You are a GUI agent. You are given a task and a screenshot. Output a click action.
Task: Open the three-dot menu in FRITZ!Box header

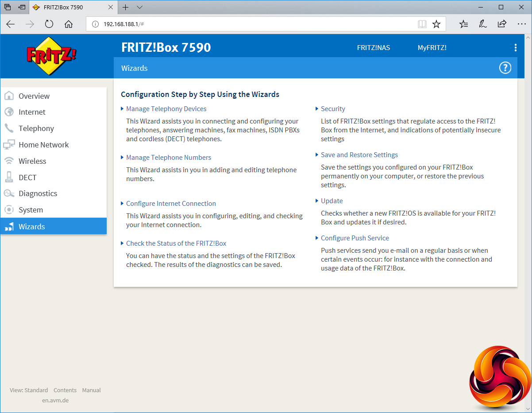515,48
